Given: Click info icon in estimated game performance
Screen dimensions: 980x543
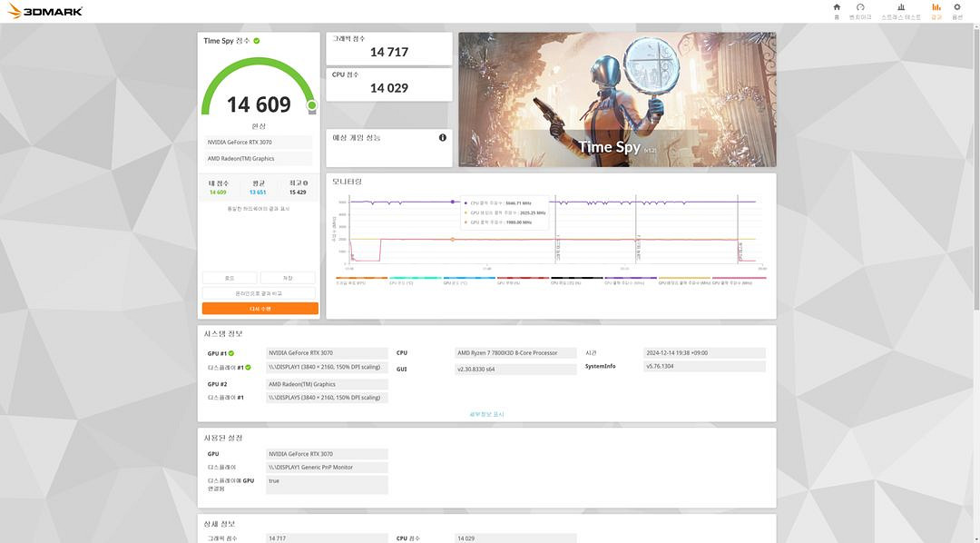Looking at the screenshot, I should click(443, 138).
